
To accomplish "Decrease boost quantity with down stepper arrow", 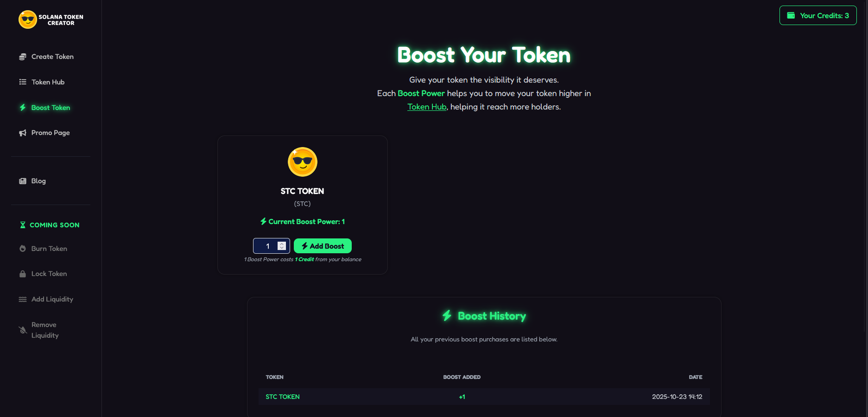I will (282, 248).
